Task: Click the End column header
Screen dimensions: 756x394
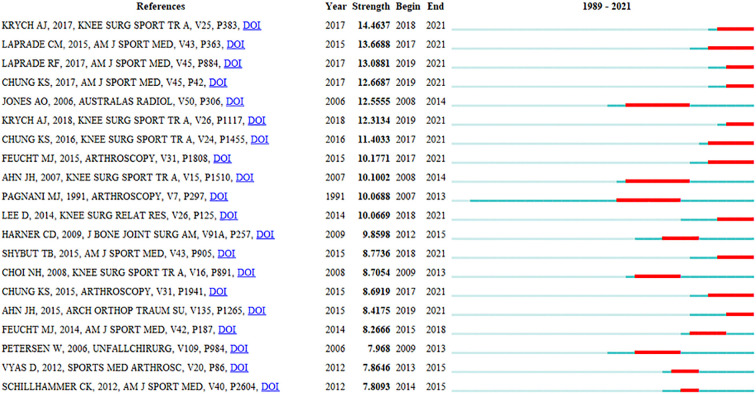Action: coord(435,7)
